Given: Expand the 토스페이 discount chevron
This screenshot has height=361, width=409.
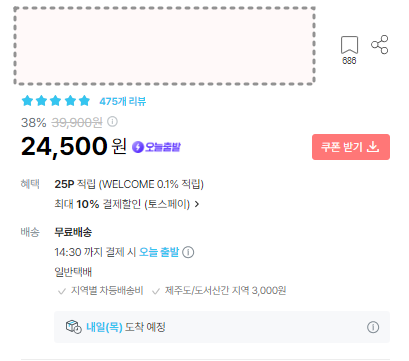Looking at the screenshot, I should (197, 204).
